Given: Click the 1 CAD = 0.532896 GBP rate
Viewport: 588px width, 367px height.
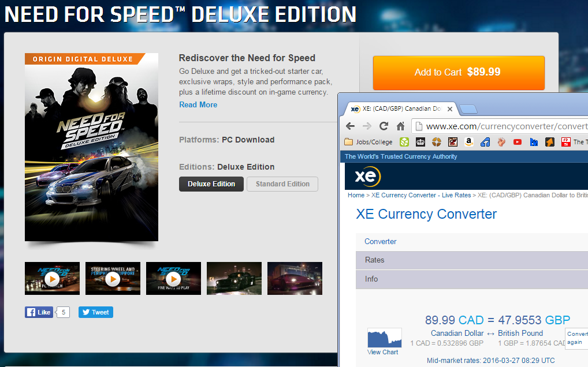Looking at the screenshot, I should (x=446, y=343).
